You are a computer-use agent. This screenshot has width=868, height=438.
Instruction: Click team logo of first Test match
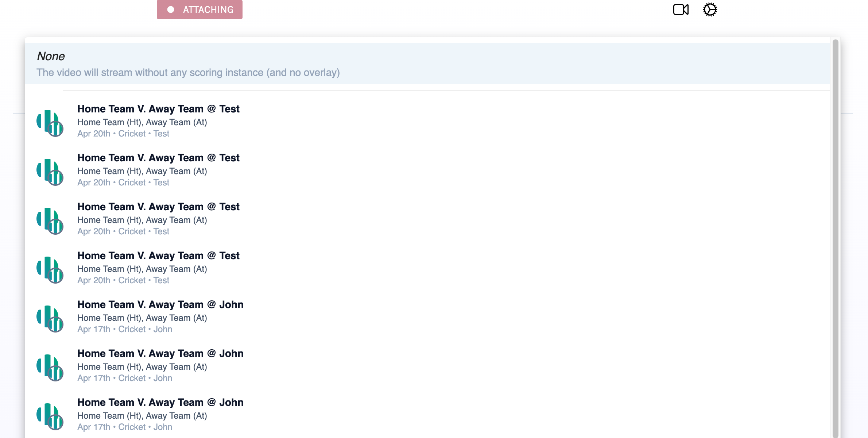50,123
